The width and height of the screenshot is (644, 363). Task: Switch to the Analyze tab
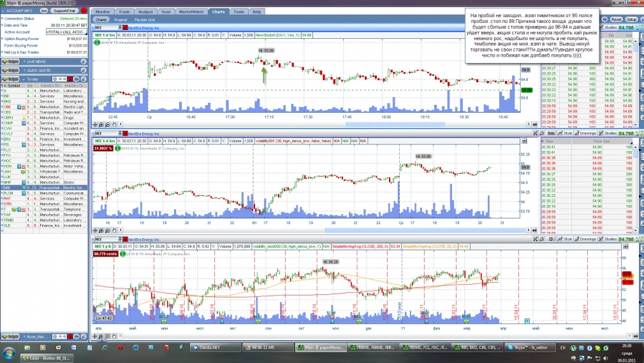145,11
